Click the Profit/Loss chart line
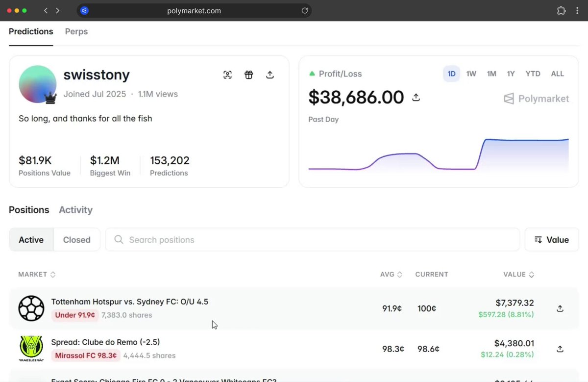 pyautogui.click(x=439, y=154)
